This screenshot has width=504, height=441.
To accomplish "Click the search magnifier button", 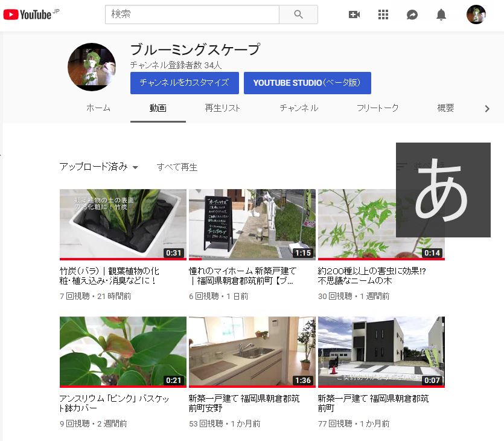I will (x=298, y=14).
